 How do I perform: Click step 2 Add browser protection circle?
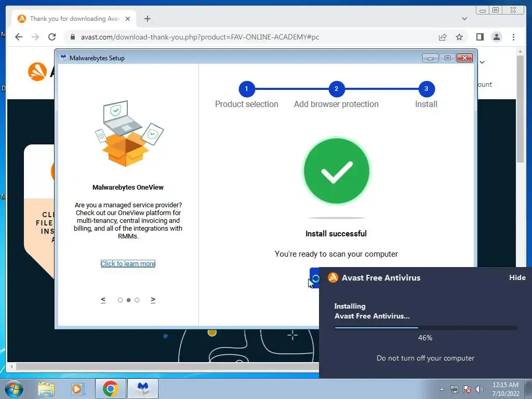[336, 89]
